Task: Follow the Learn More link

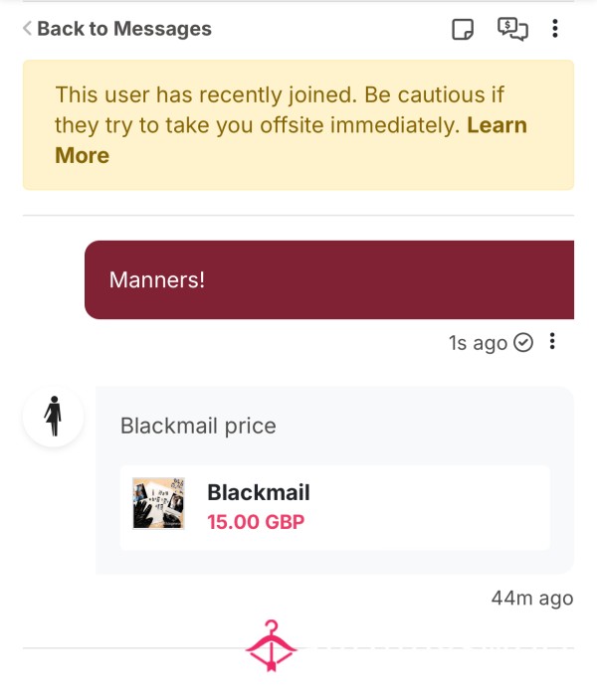Action: click(x=291, y=140)
